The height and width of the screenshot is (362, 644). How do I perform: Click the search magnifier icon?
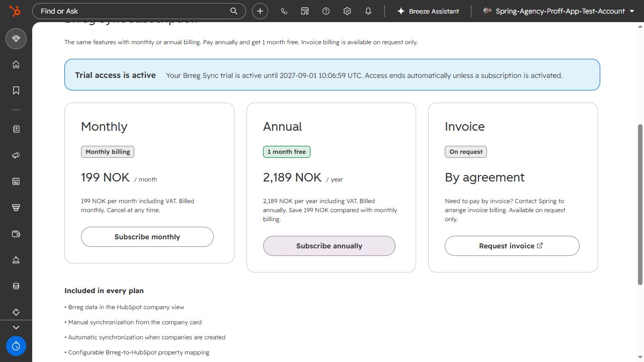click(x=233, y=11)
